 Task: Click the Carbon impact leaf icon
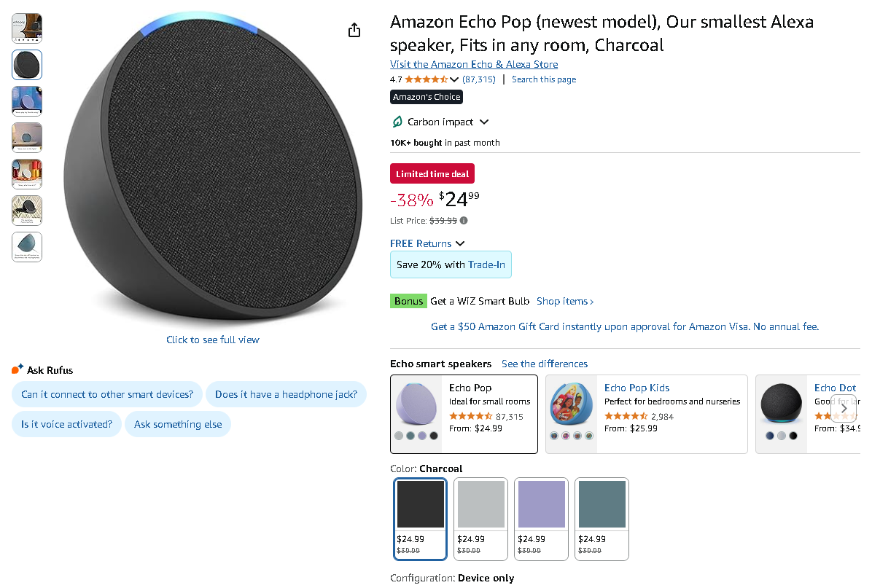pyautogui.click(x=397, y=122)
